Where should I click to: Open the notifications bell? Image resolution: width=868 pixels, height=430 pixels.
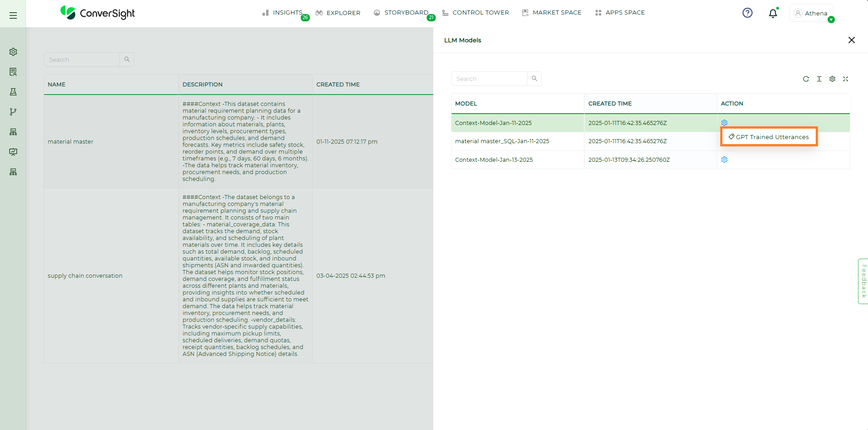tap(773, 13)
